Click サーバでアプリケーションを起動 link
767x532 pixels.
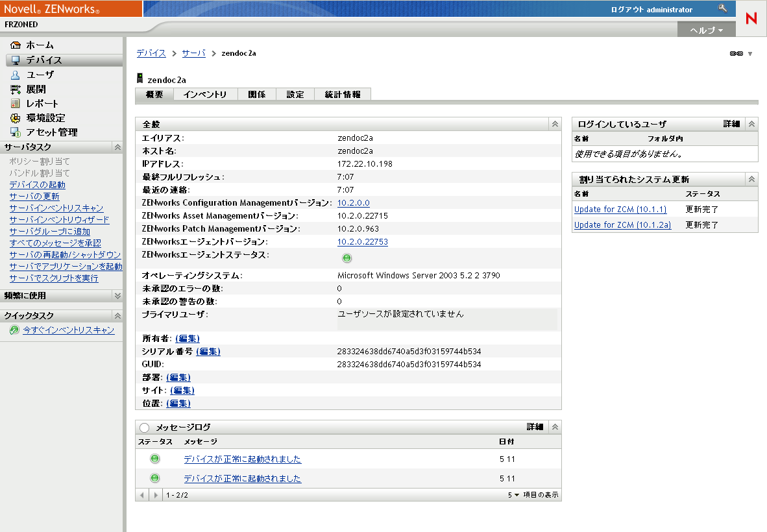tap(66, 267)
